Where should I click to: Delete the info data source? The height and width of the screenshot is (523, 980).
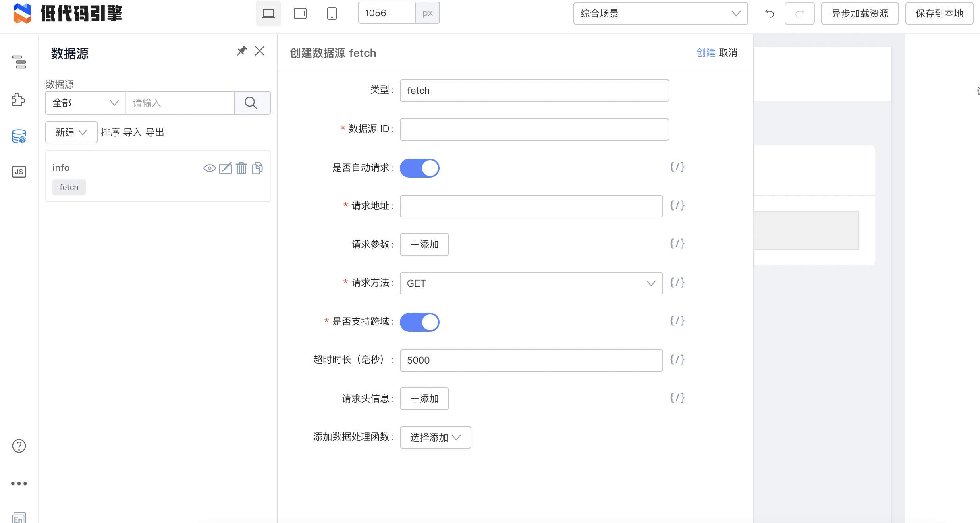[x=241, y=169]
